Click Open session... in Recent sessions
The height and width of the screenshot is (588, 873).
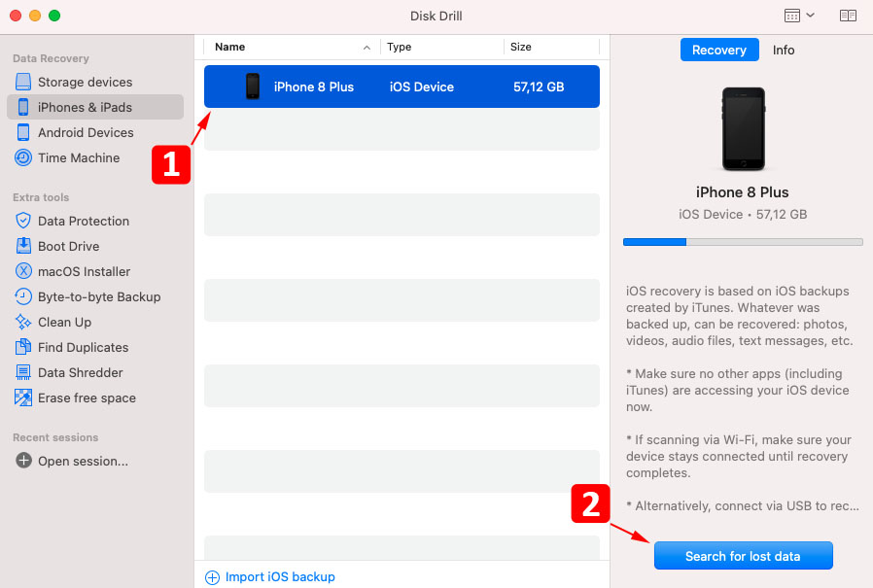[x=83, y=461]
